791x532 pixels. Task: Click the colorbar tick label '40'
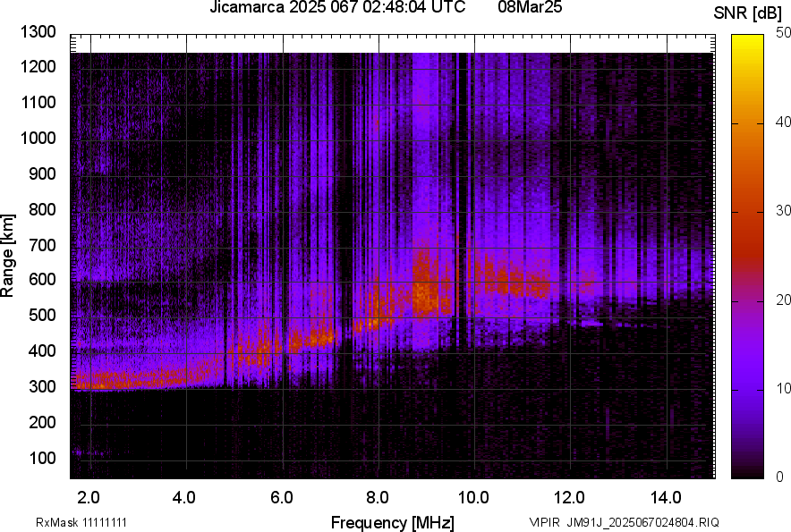[x=784, y=122]
